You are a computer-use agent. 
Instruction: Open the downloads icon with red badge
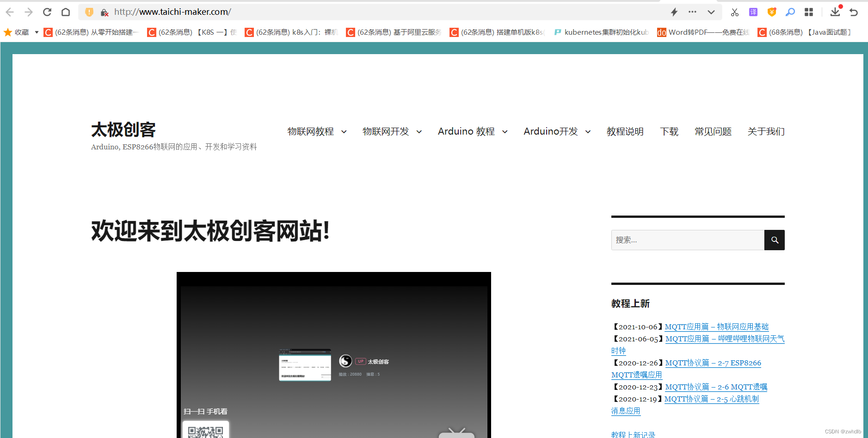coord(835,12)
